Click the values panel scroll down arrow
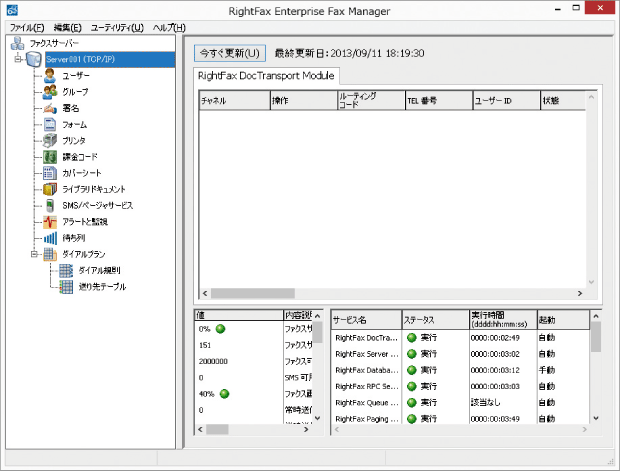The height and width of the screenshot is (471, 620). coord(318,418)
